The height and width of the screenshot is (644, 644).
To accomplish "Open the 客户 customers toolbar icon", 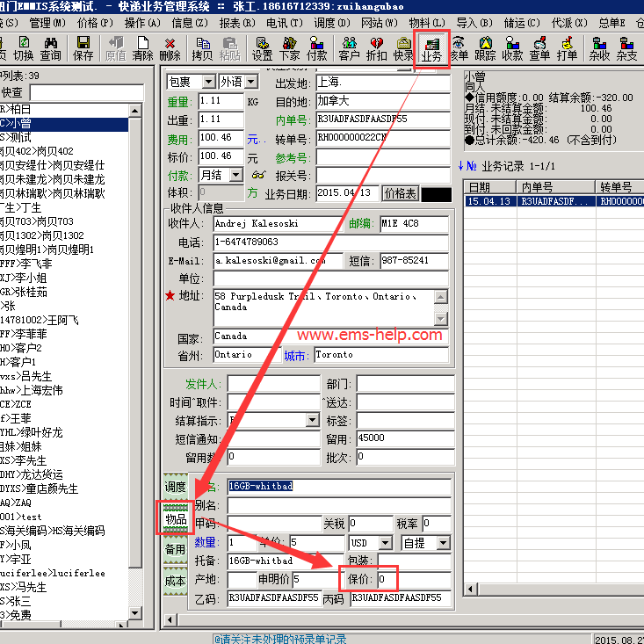I will click(350, 48).
